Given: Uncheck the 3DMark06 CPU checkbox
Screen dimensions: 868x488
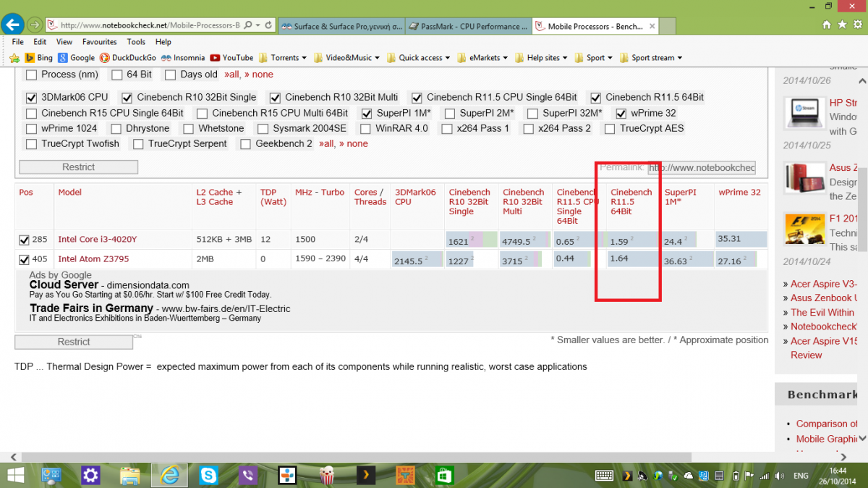Looking at the screenshot, I should pyautogui.click(x=31, y=97).
